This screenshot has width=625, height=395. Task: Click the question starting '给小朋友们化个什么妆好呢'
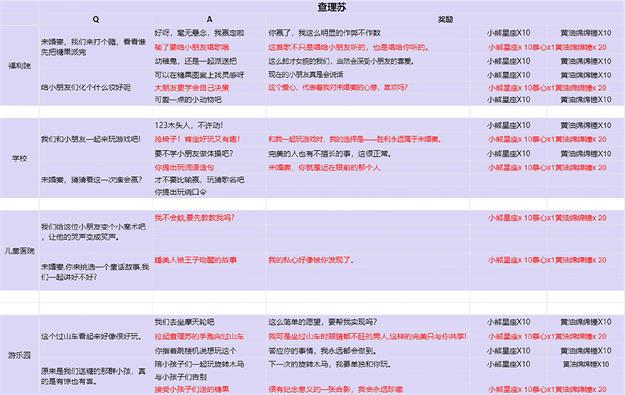[x=86, y=88]
